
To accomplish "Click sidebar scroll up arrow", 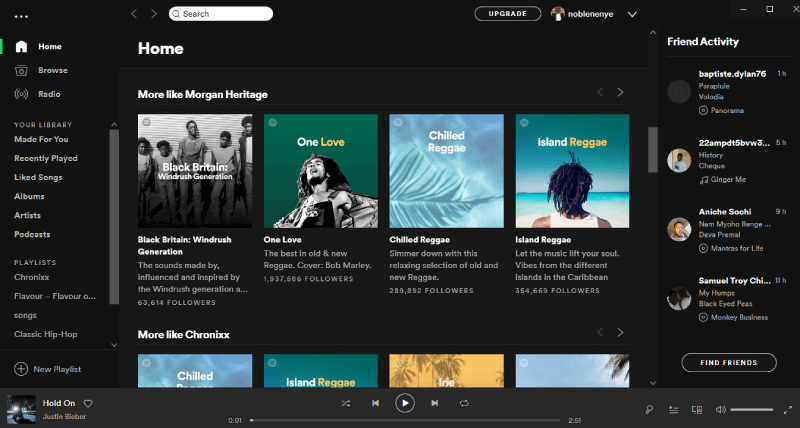I will [114, 124].
